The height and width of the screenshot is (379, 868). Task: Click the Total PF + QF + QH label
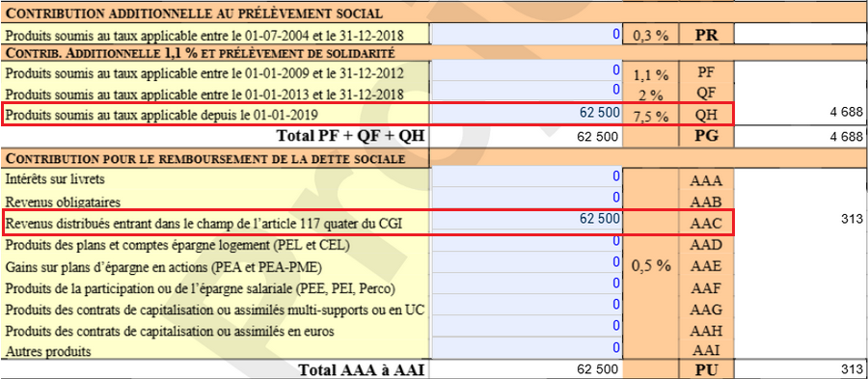(x=350, y=136)
